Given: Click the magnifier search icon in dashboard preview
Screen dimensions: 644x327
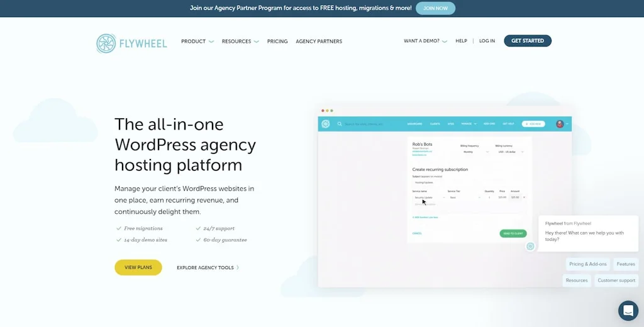Looking at the screenshot, I should click(x=340, y=124).
